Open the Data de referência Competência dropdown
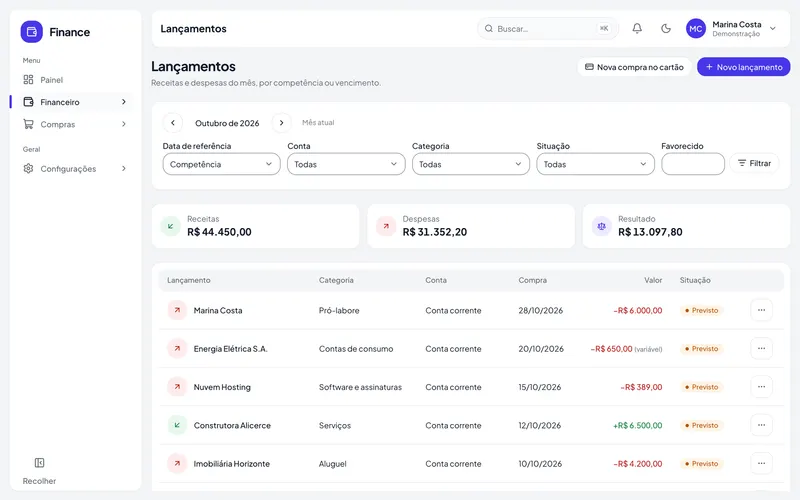800x500 pixels. [221, 164]
